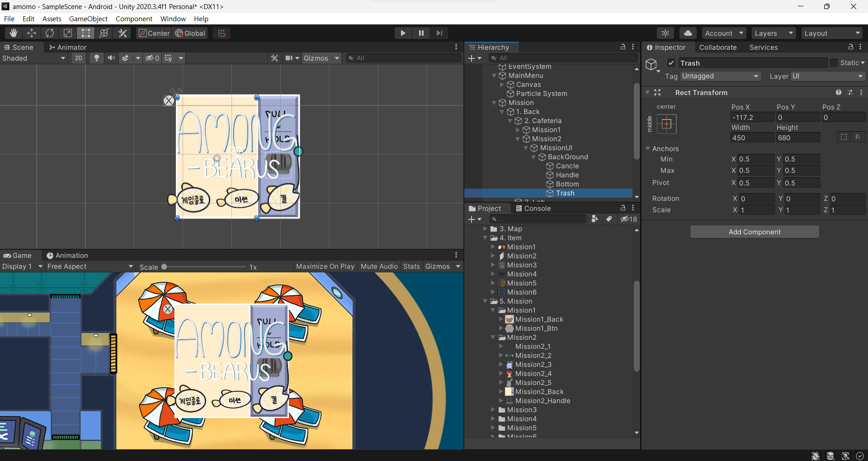Switch to the Animator tab
The image size is (868, 461).
[68, 47]
